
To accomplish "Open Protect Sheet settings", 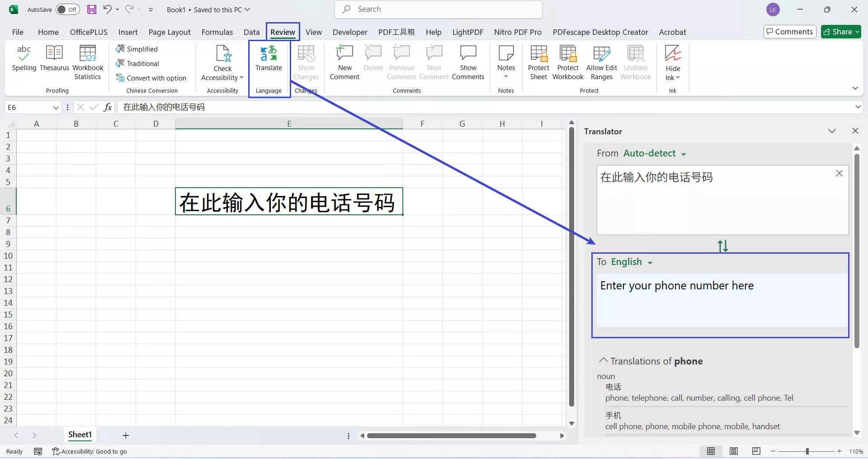I will (538, 62).
